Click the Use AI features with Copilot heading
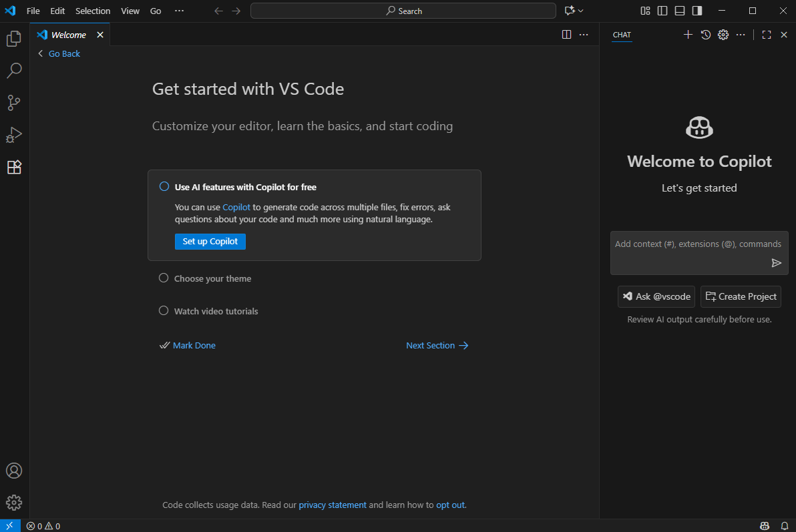796x532 pixels. click(246, 188)
